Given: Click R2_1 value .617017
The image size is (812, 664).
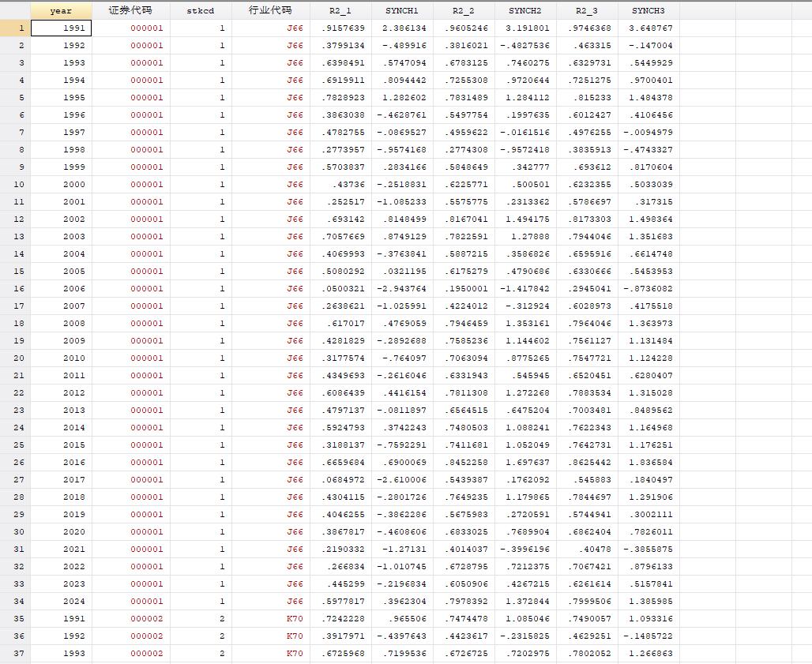Looking at the screenshot, I should pyautogui.click(x=340, y=324).
